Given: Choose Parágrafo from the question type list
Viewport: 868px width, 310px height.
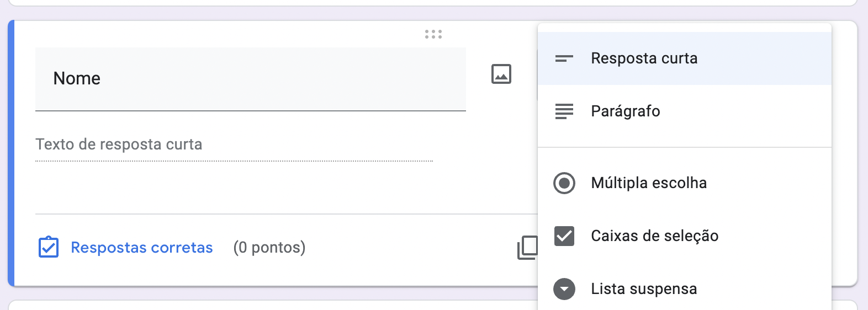Looking at the screenshot, I should [x=625, y=111].
